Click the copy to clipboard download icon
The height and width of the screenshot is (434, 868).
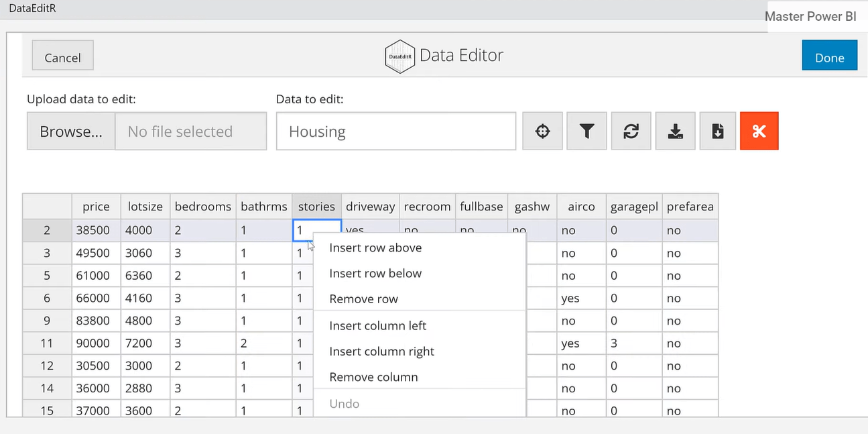(675, 131)
